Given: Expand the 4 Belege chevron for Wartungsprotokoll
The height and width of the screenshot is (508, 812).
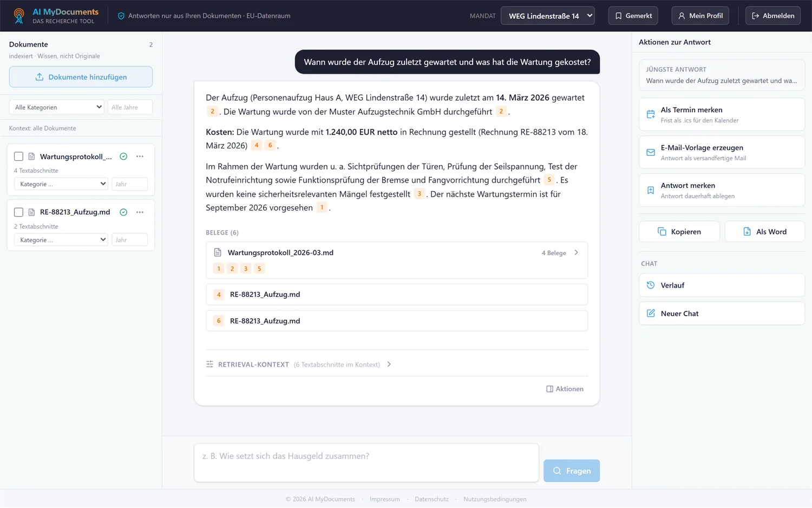Looking at the screenshot, I should (576, 252).
